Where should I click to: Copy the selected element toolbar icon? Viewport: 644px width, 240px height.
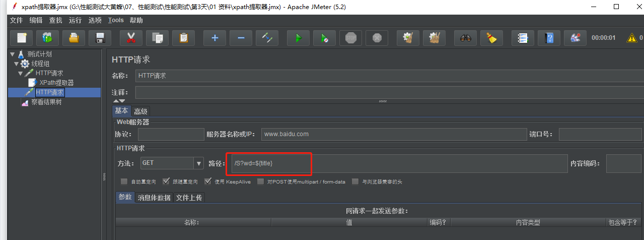[157, 38]
